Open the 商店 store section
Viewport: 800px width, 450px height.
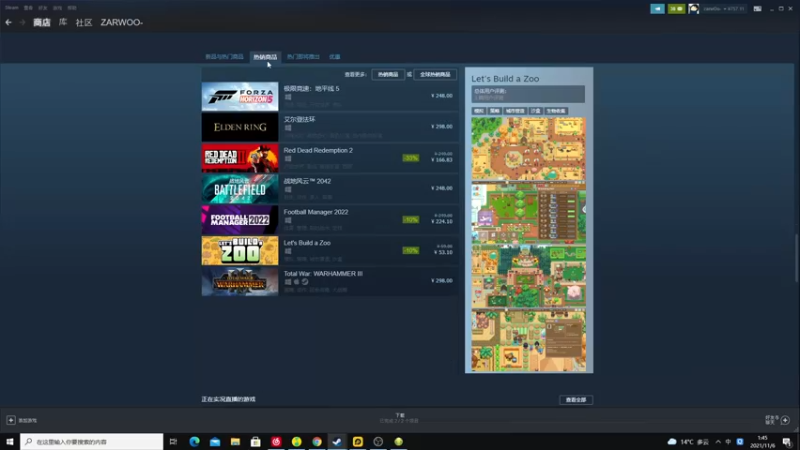click(x=42, y=22)
